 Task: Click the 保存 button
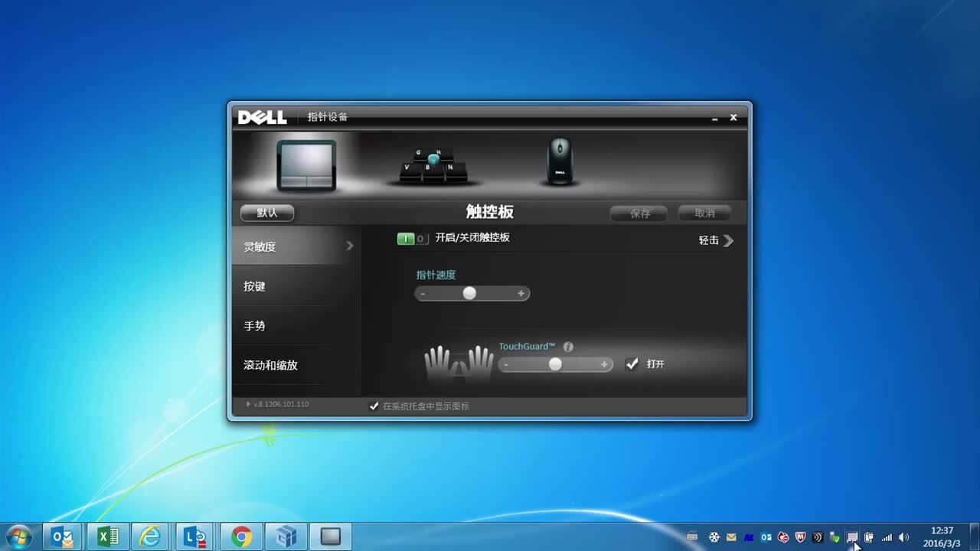coord(639,214)
